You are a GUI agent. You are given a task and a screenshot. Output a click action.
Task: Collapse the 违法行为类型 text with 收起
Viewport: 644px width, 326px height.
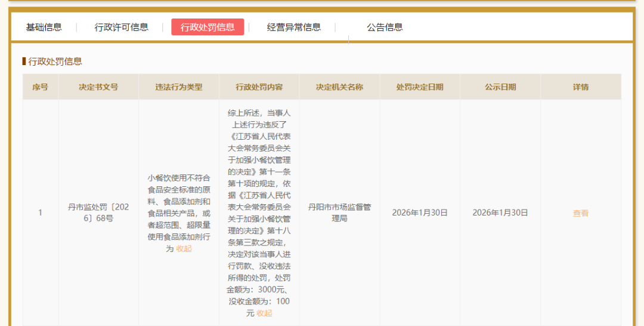pyautogui.click(x=184, y=248)
